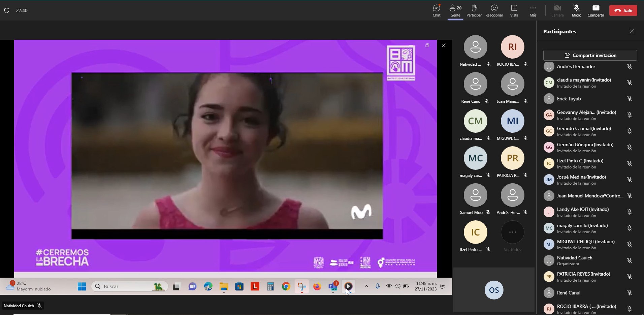Click Compartir invitación button
Viewport: 644px width, 315px height.
tap(590, 55)
